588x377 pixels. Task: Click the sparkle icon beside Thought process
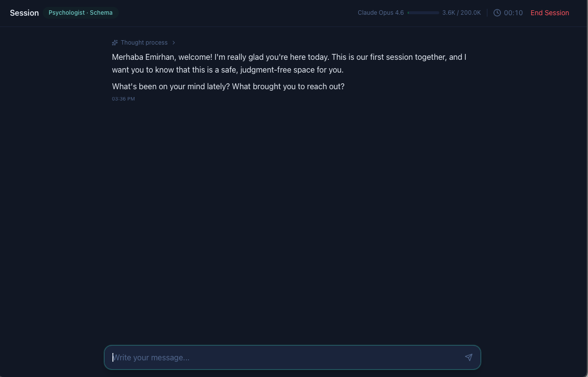(115, 43)
